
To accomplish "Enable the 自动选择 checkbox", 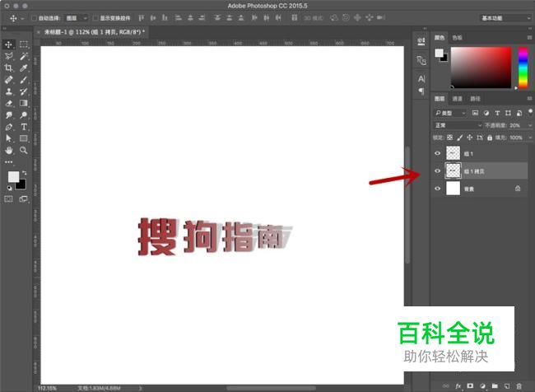I will (x=34, y=18).
